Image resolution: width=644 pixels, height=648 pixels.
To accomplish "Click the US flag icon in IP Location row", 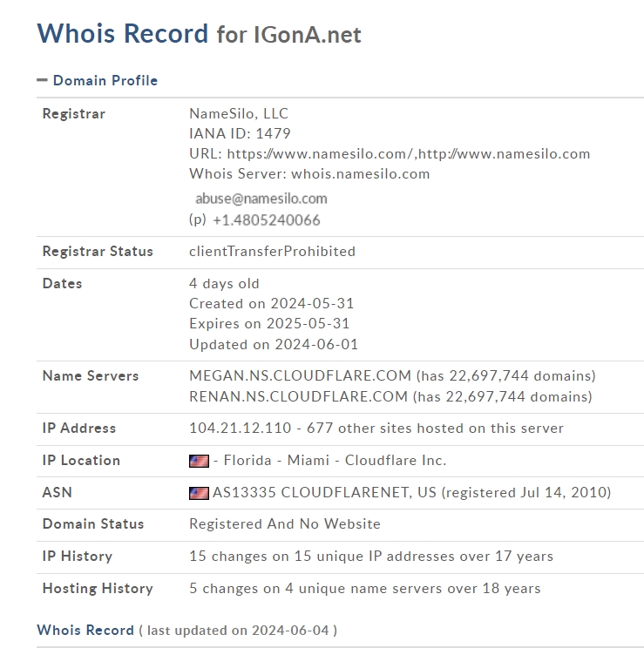I will coord(199,461).
